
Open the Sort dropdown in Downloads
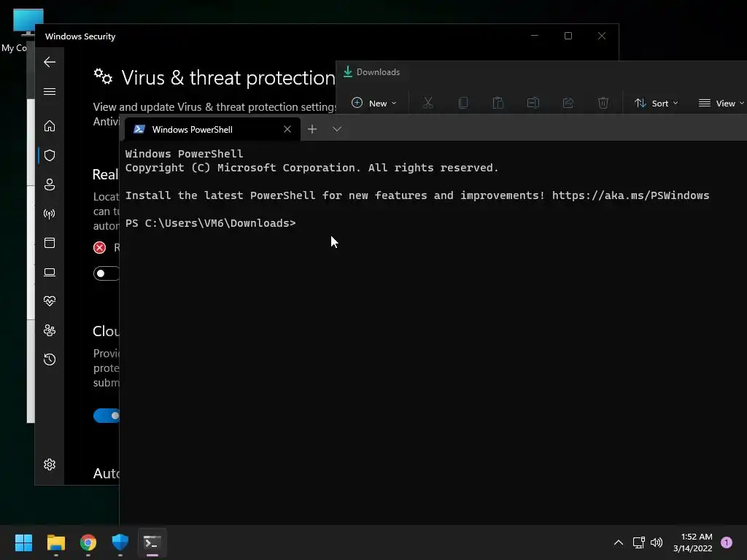[x=656, y=103]
